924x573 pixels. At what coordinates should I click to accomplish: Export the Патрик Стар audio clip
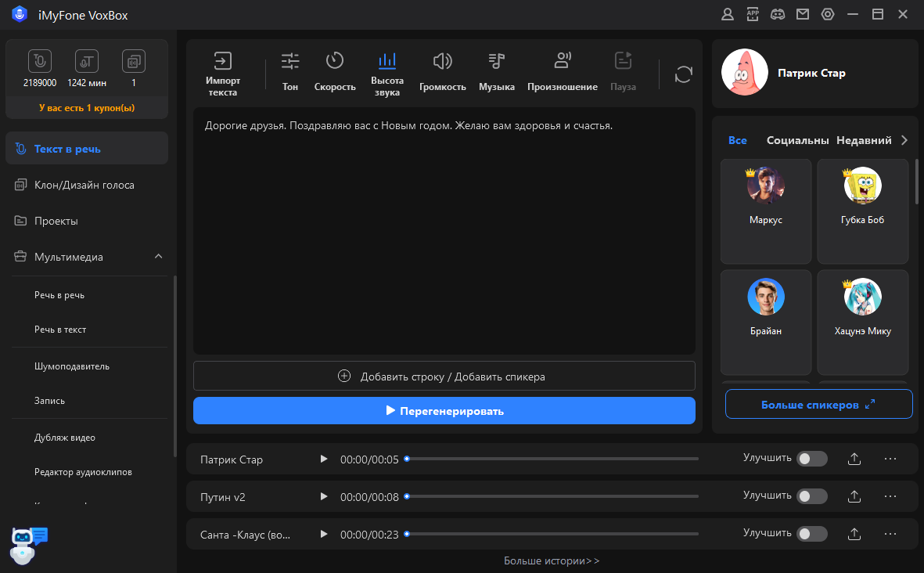click(854, 459)
